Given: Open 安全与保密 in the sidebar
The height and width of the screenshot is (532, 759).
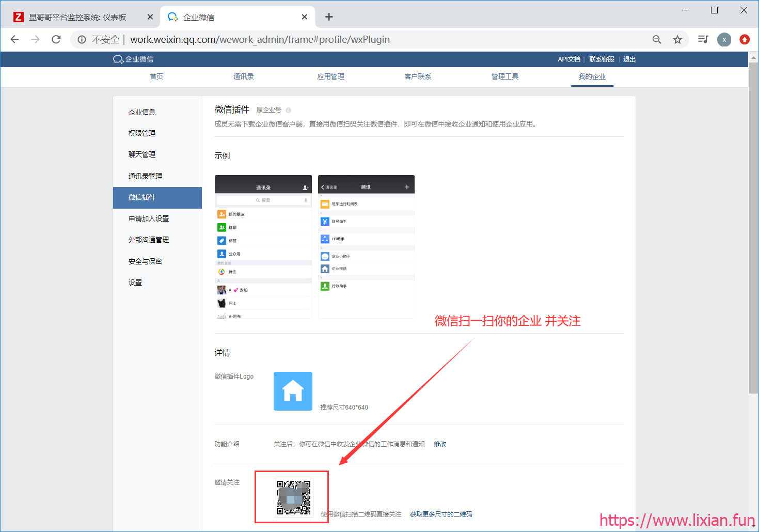Looking at the screenshot, I should point(145,261).
